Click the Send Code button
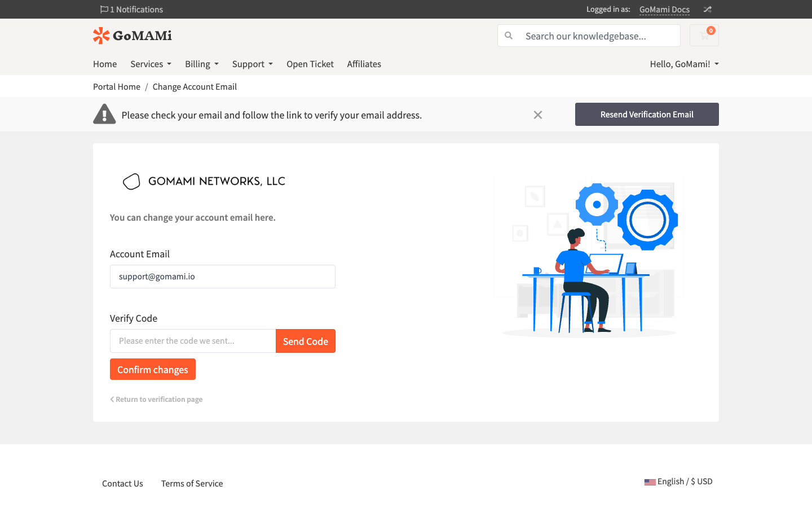Viewport: 812px width, 508px height. 306,341
